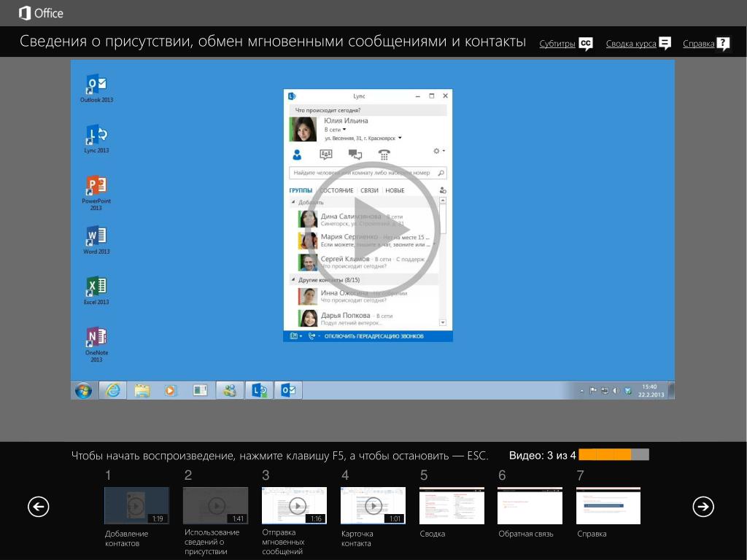The width and height of the screenshot is (747, 560).
Task: Switch to СОСТОЯНИЕ tab in Lync
Action: pyautogui.click(x=336, y=190)
